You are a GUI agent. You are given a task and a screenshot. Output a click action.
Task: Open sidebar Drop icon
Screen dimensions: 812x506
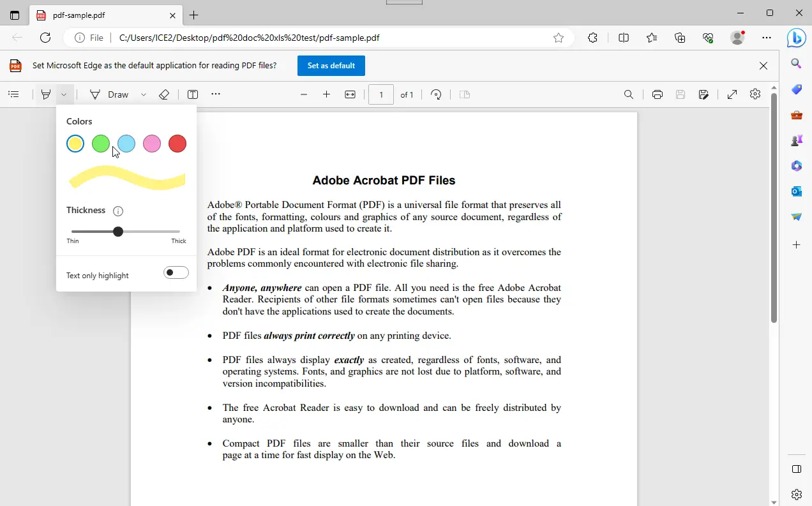point(797,217)
